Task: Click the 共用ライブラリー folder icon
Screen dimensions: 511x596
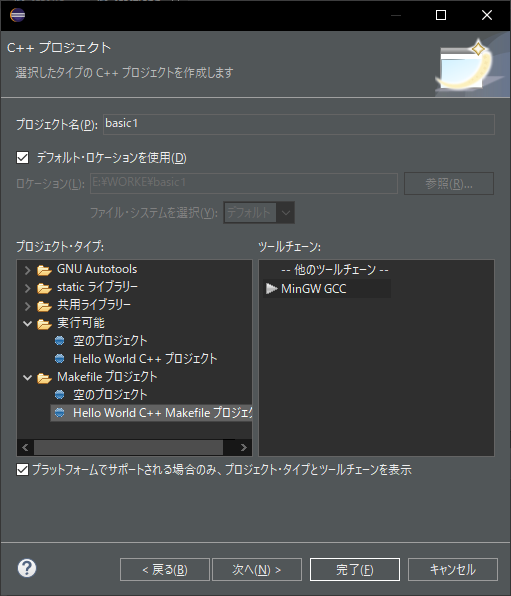Action: [44, 306]
